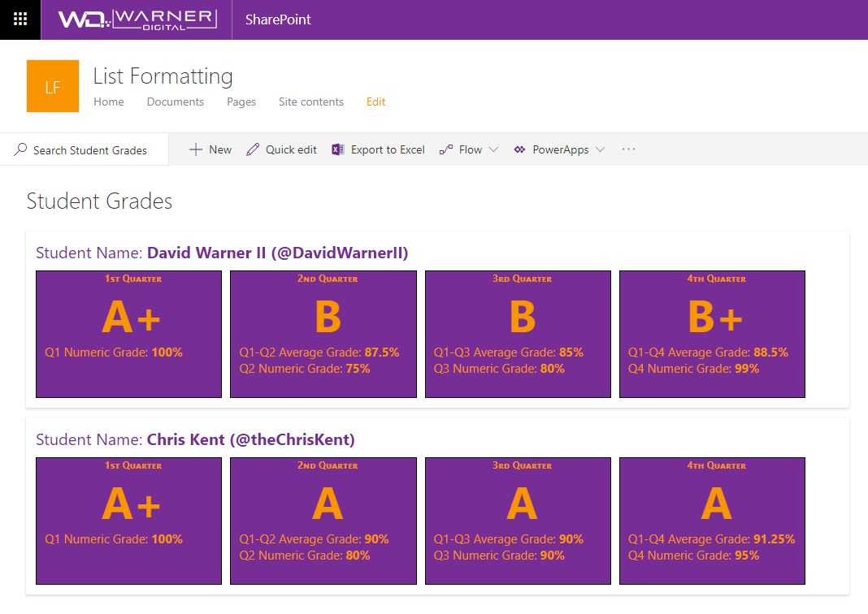Click 1st Quarter header in David Warner's card
Image resolution: width=868 pixels, height=614 pixels.
(133, 279)
